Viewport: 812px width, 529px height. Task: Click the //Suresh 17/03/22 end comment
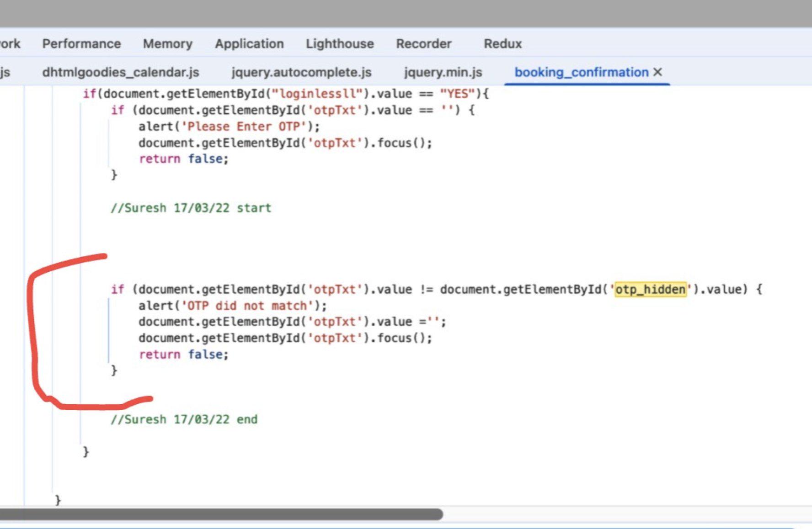[185, 419]
